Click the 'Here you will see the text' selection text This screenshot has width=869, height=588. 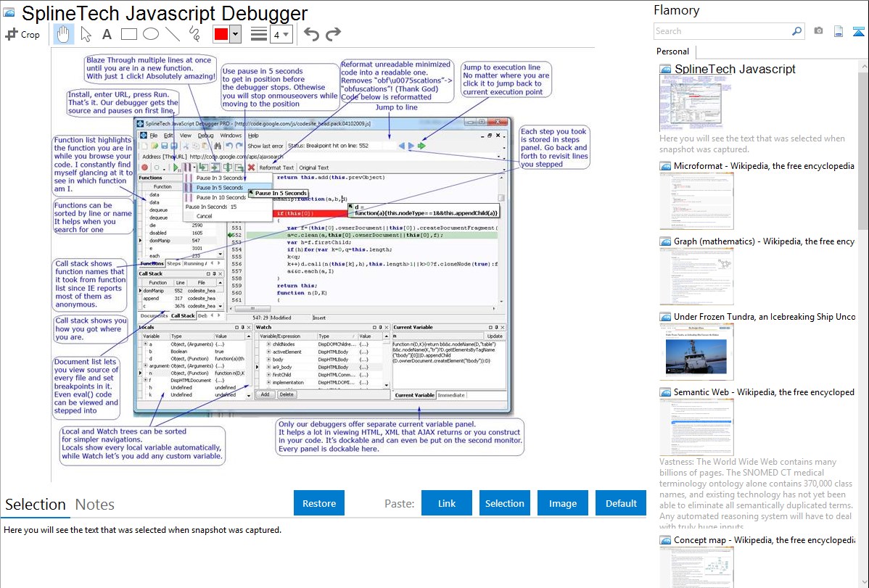click(x=142, y=530)
